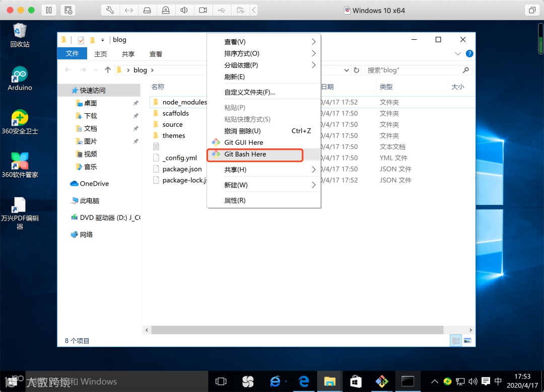
Task: Click the refresh button beside address bar
Action: point(356,70)
